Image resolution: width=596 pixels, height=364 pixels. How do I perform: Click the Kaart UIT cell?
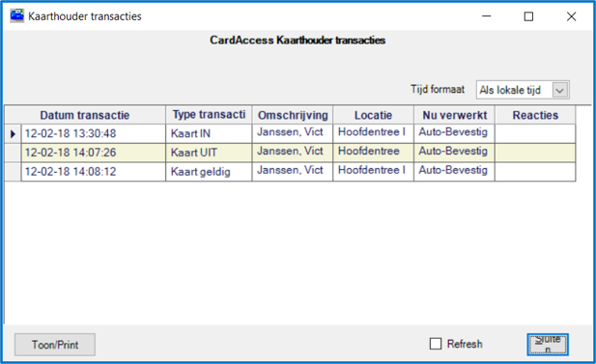coord(209,153)
